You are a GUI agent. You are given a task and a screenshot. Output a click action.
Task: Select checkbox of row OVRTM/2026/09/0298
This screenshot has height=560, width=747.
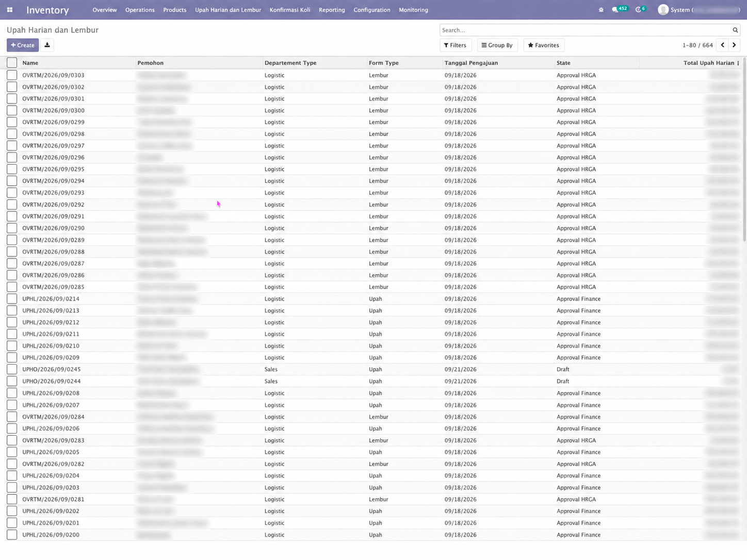(x=12, y=134)
